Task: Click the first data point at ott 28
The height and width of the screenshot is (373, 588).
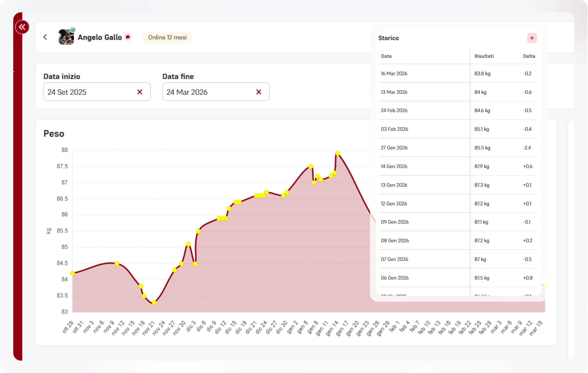Action: [73, 273]
